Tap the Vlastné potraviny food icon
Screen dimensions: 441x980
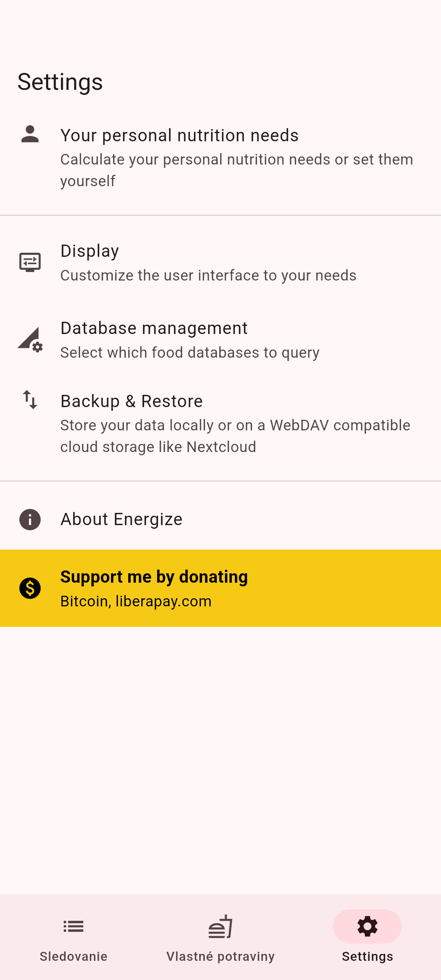coord(220,927)
